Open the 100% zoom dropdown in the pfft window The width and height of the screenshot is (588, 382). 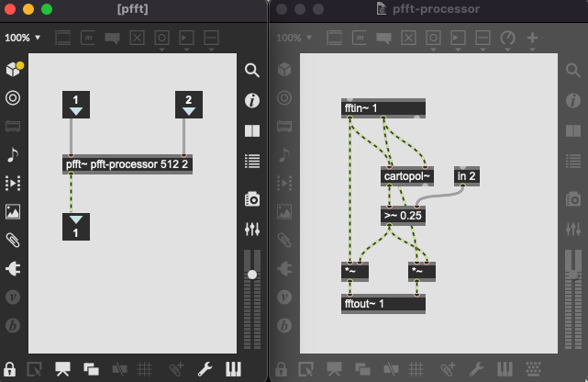coord(24,39)
